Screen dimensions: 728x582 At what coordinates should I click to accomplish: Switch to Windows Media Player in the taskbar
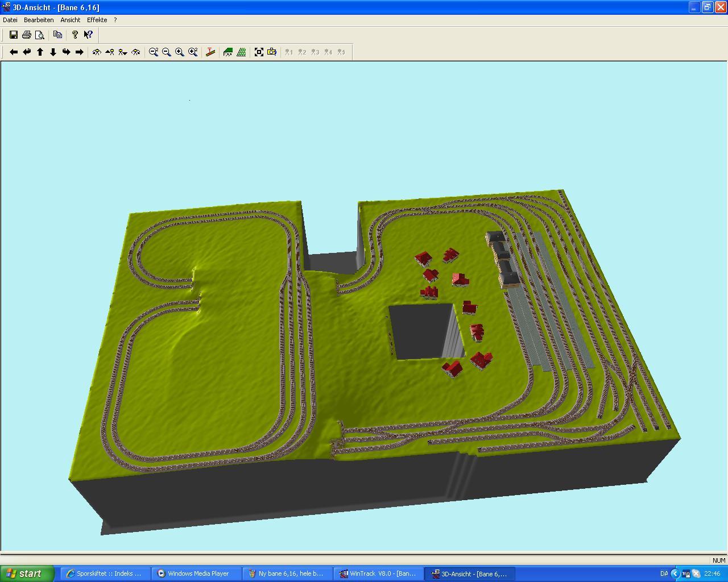pyautogui.click(x=197, y=573)
